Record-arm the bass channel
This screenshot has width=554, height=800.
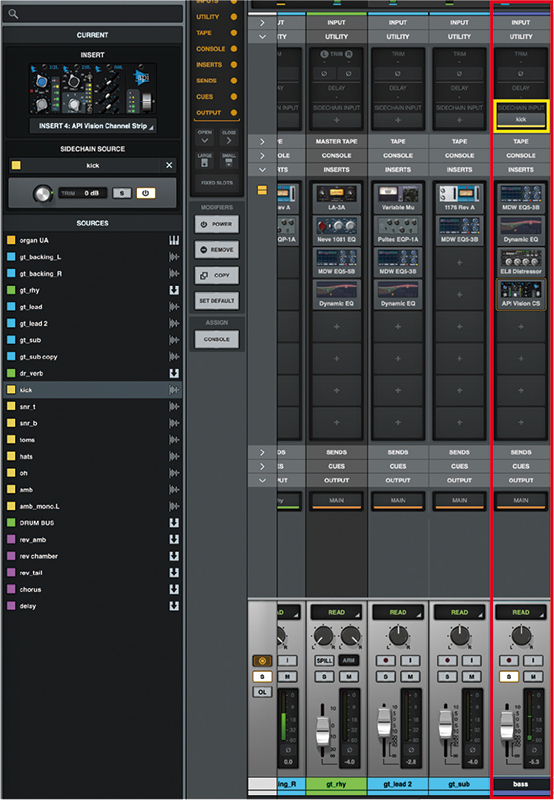509,661
